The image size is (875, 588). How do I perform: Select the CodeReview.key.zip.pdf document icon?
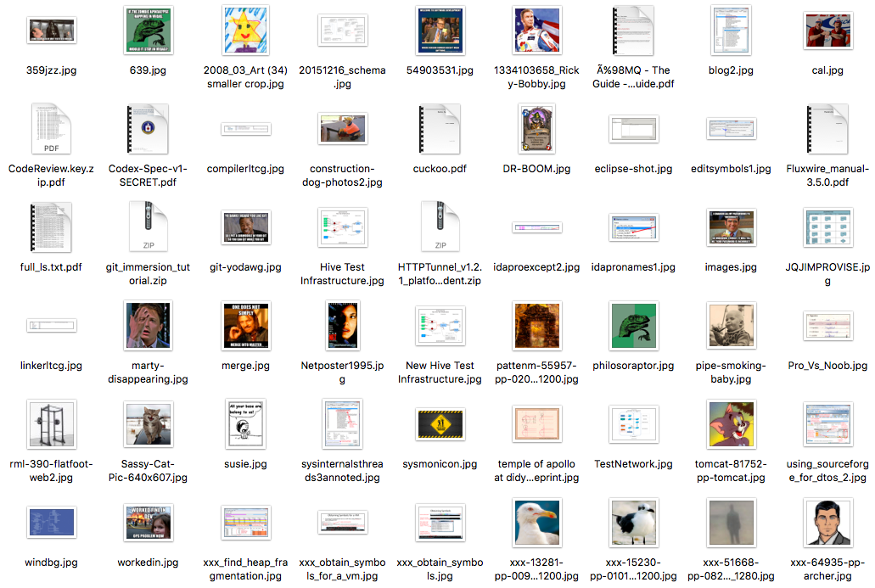51,129
